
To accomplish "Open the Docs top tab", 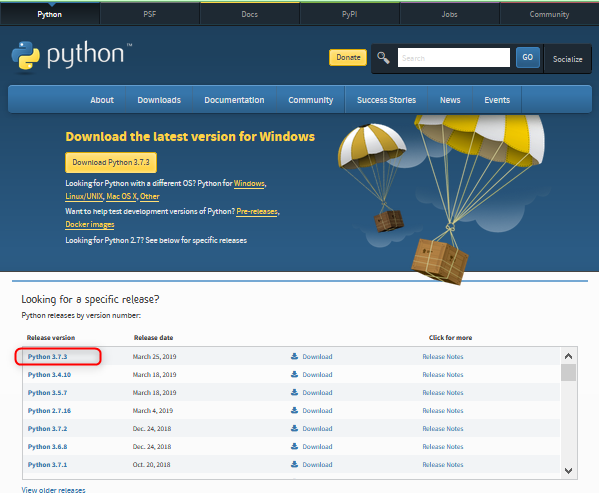I will [x=250, y=14].
